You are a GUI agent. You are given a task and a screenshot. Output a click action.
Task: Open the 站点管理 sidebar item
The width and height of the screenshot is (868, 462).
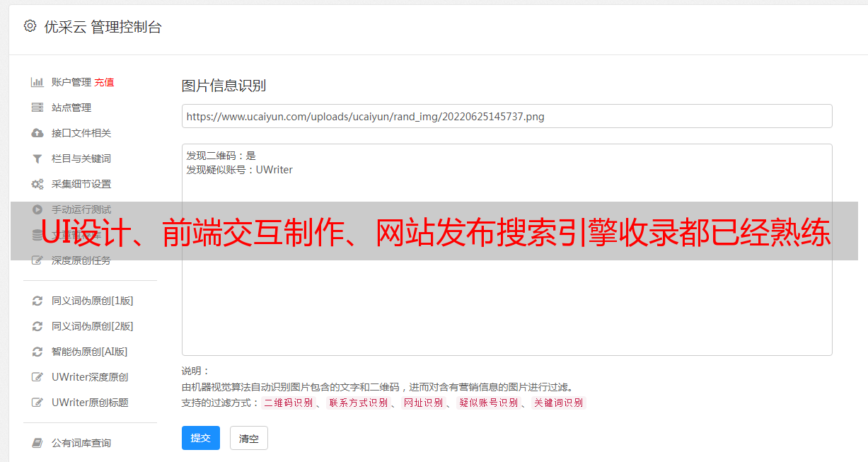pos(71,108)
